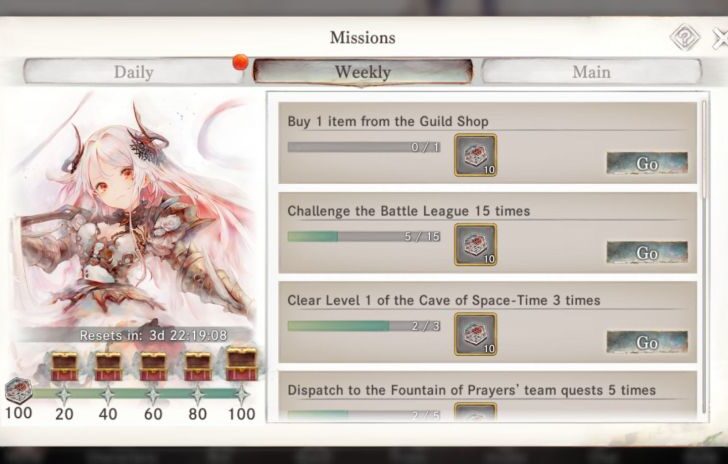Viewport: 728px width, 464px height.
Task: Click the Battle League 5/15 progress bar
Action: pos(364,236)
